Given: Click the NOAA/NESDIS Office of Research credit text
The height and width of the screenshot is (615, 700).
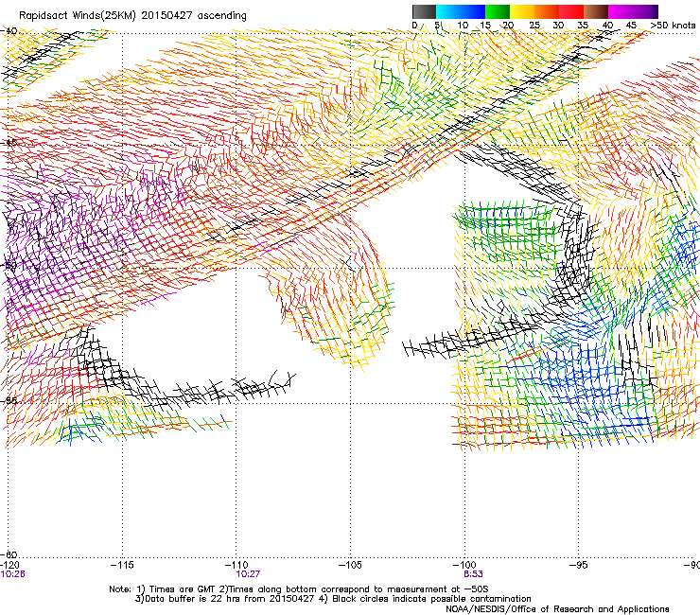Looking at the screenshot, I should tap(557, 609).
